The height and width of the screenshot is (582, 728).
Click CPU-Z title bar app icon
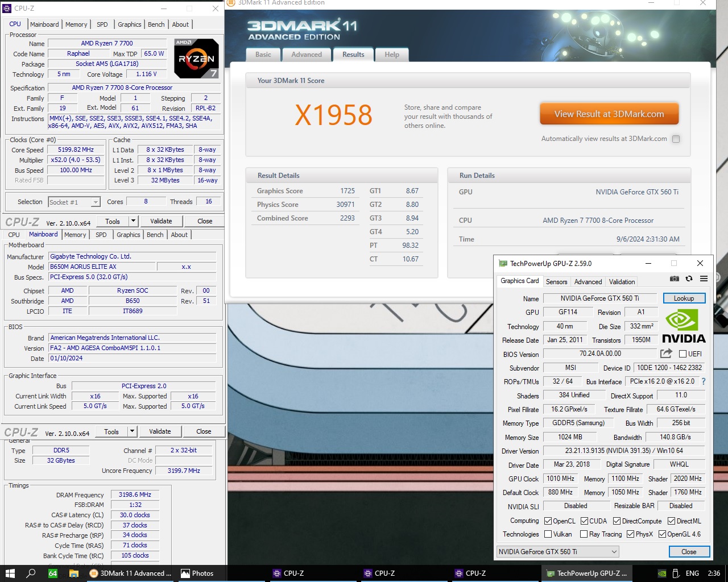pos(7,9)
